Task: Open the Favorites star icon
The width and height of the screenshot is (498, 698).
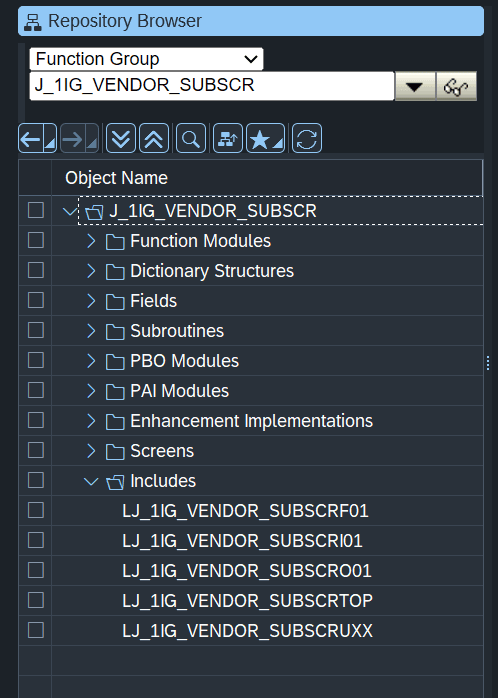Action: (x=265, y=138)
